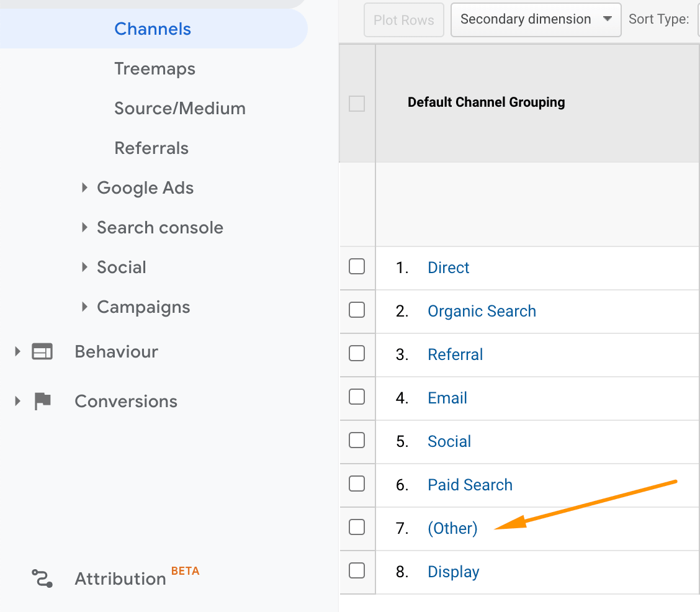Screen dimensions: 700x612
Task: Open the Paid Search channel link
Action: (470, 485)
